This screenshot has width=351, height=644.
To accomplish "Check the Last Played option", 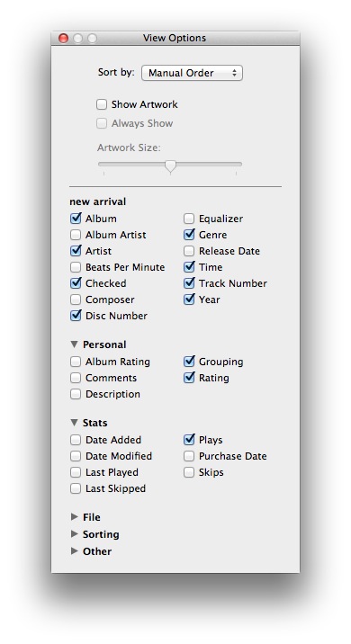I will click(76, 472).
